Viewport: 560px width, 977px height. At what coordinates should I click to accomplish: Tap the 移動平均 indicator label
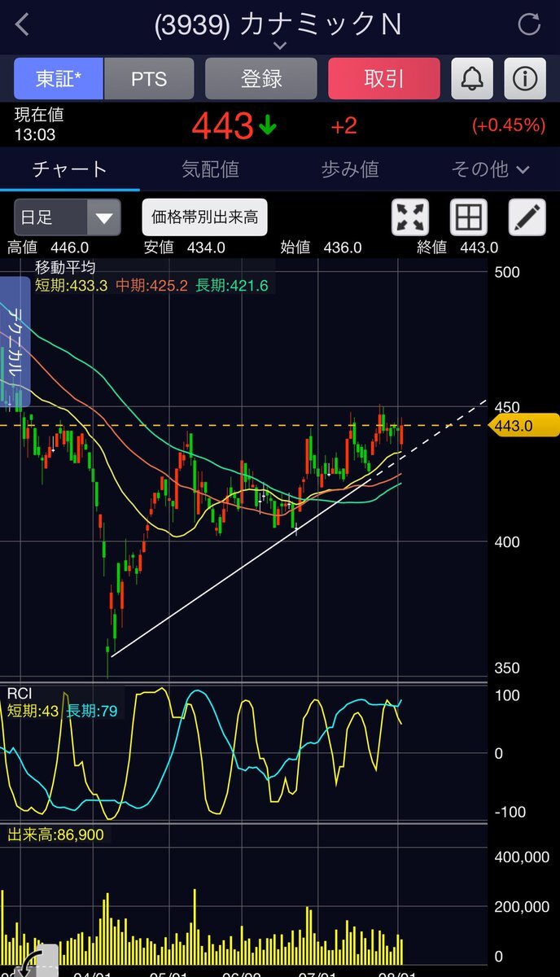pyautogui.click(x=64, y=267)
